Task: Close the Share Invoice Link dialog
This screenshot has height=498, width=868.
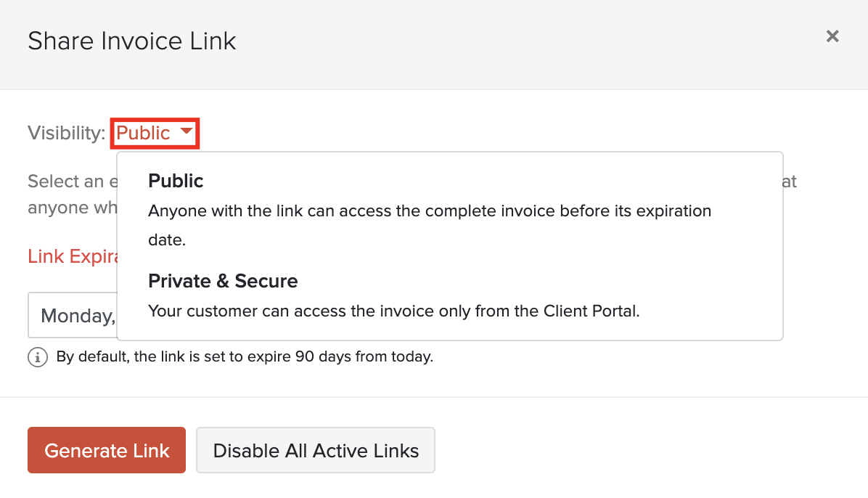Action: click(832, 36)
